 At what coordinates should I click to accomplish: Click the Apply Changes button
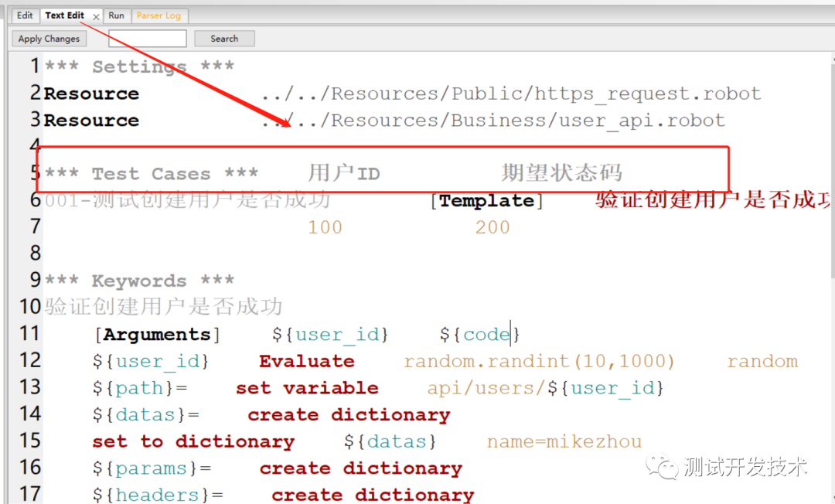pos(49,39)
